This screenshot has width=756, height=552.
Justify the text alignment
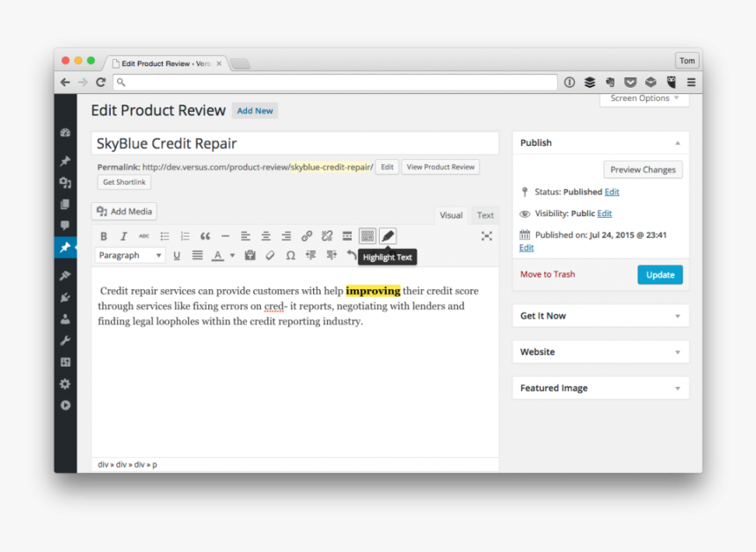[197, 256]
